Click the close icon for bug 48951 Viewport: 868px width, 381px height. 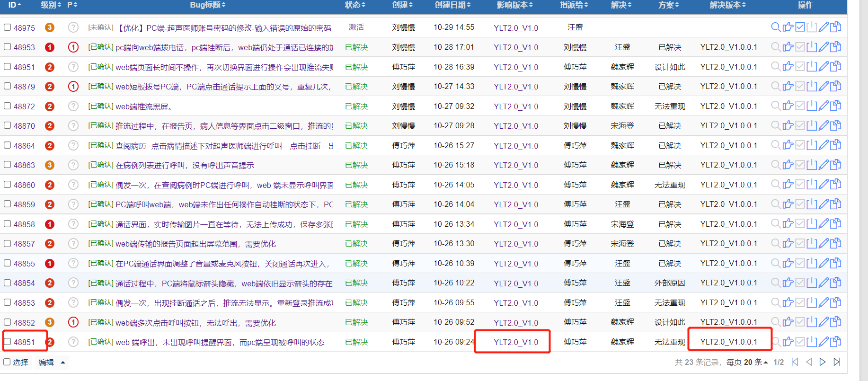point(812,67)
